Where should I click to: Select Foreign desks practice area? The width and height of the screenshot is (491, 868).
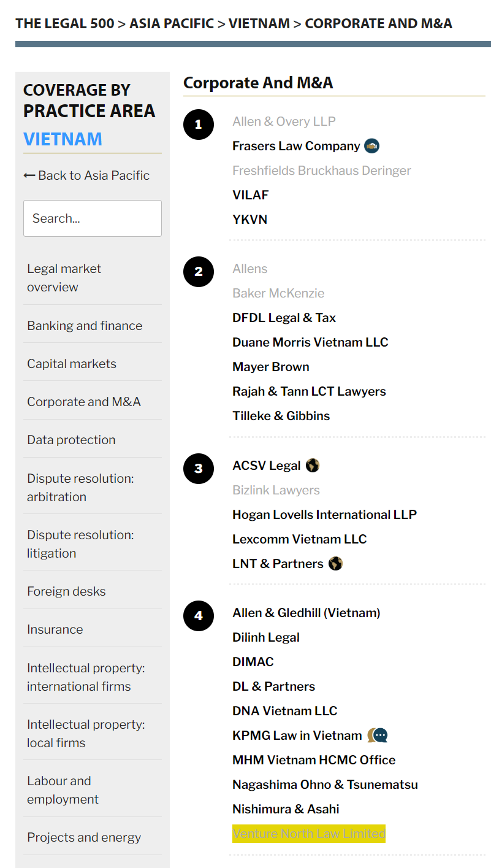66,591
